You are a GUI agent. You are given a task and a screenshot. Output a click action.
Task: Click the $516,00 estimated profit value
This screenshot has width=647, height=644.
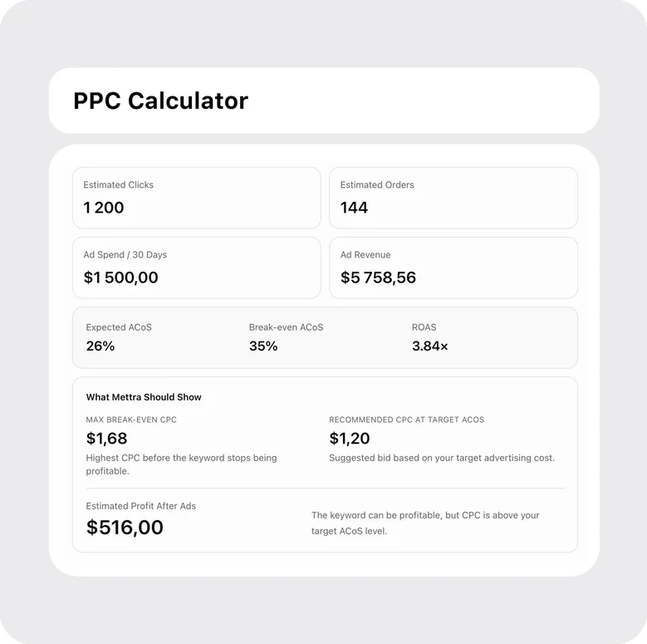(125, 528)
